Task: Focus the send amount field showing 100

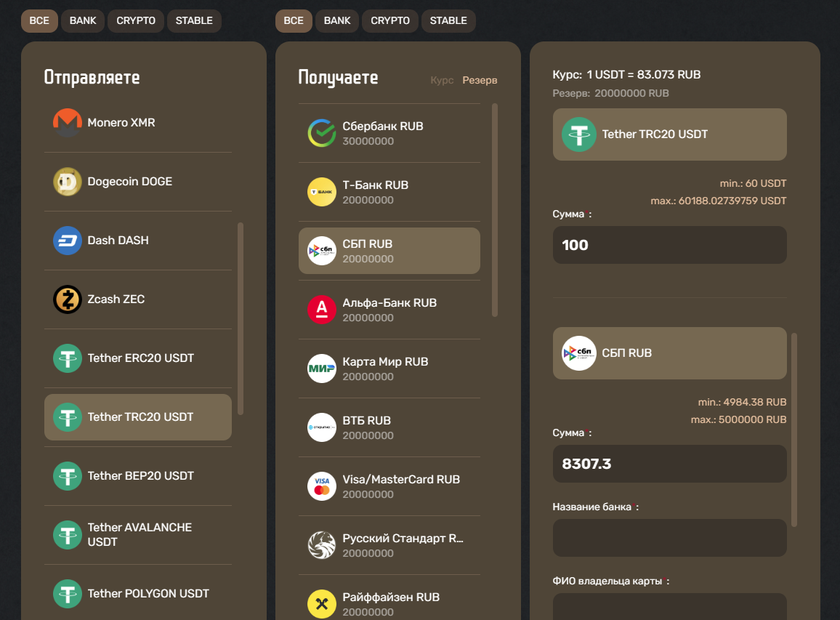Action: point(670,245)
